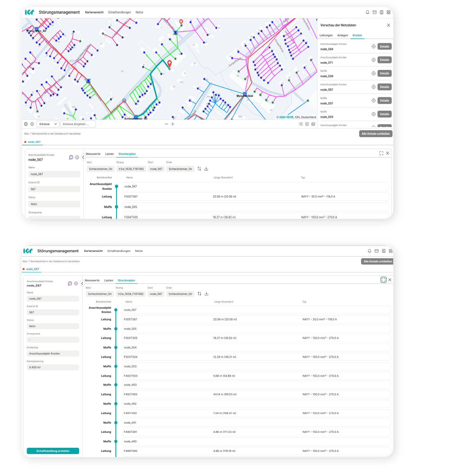Open the Adresse dropdown below the map
The image size is (476, 476).
click(x=48, y=124)
